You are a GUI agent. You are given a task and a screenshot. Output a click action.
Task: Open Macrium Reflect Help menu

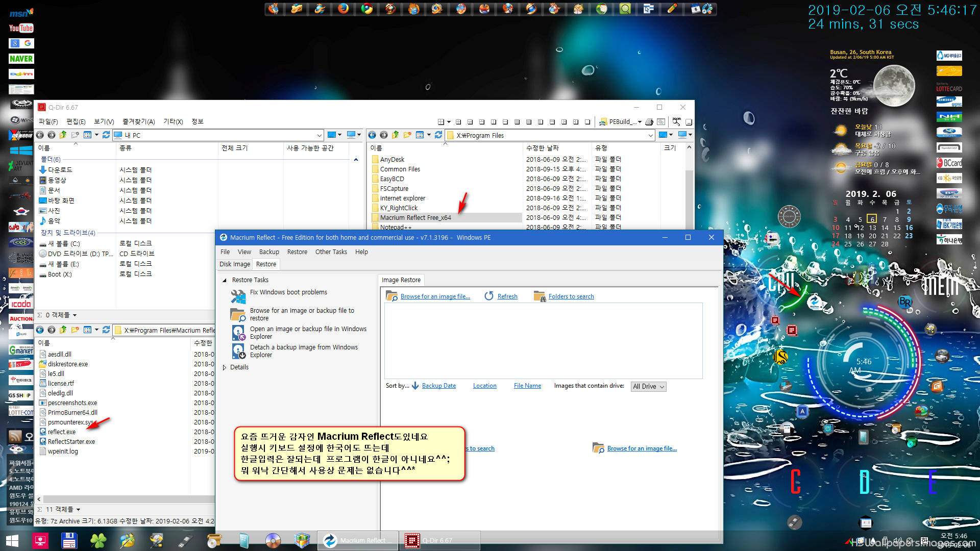click(361, 252)
